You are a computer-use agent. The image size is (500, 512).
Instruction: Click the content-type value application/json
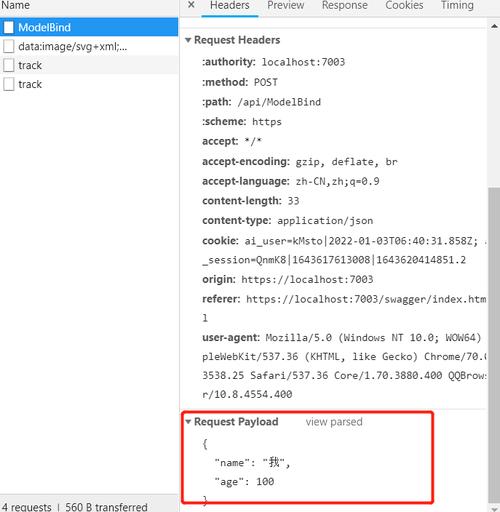pyautogui.click(x=325, y=221)
